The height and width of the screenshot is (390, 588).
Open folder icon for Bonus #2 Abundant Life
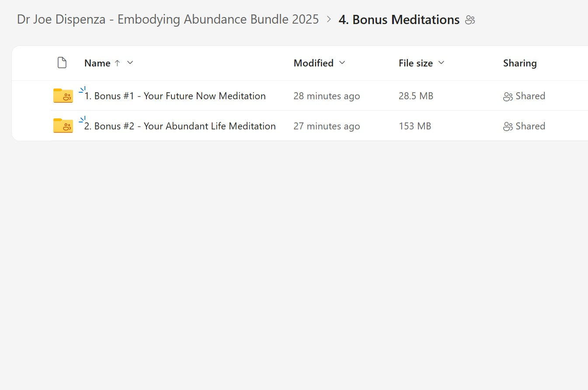63,126
